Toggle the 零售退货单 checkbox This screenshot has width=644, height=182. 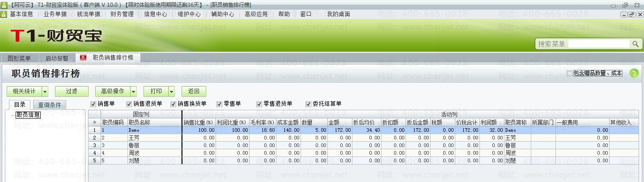coord(259,104)
